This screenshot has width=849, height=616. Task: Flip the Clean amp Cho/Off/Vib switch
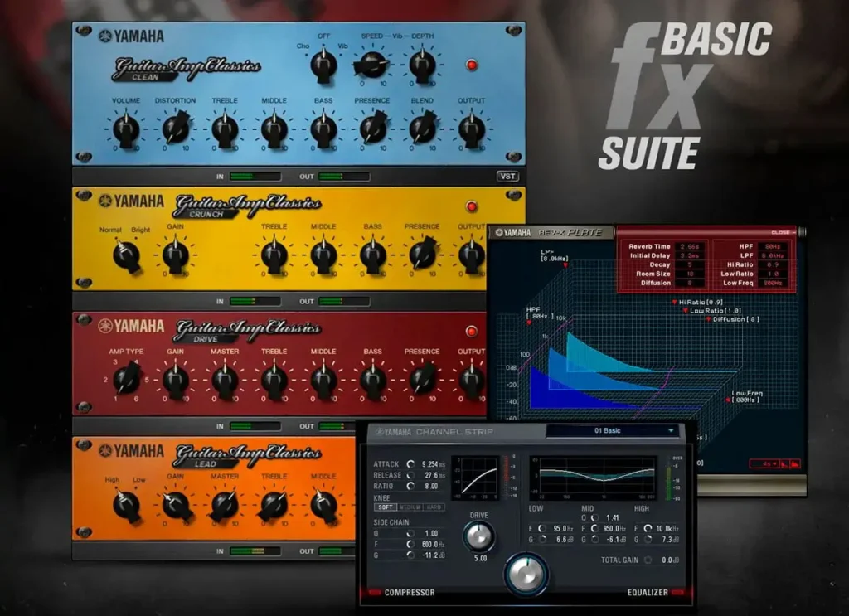coord(323,66)
